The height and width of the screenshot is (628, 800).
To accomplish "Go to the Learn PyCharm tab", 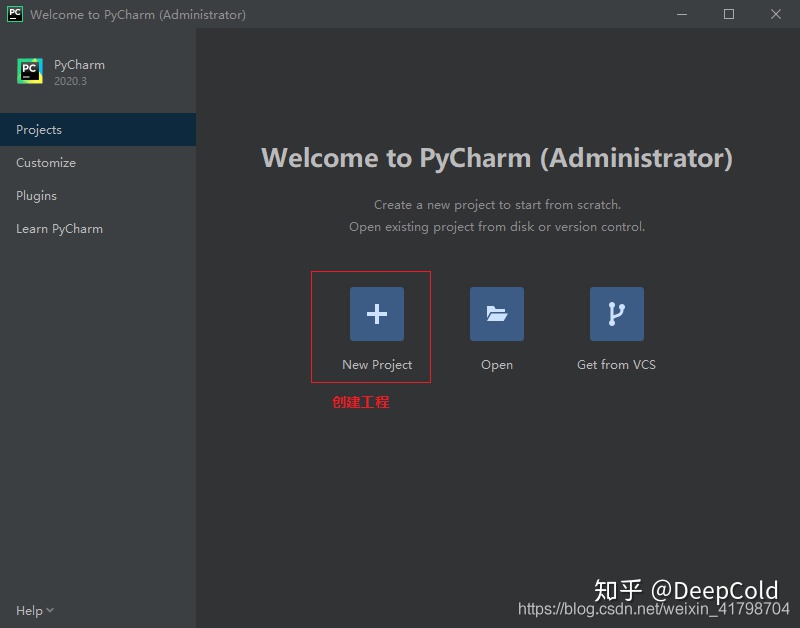I will click(x=98, y=229).
